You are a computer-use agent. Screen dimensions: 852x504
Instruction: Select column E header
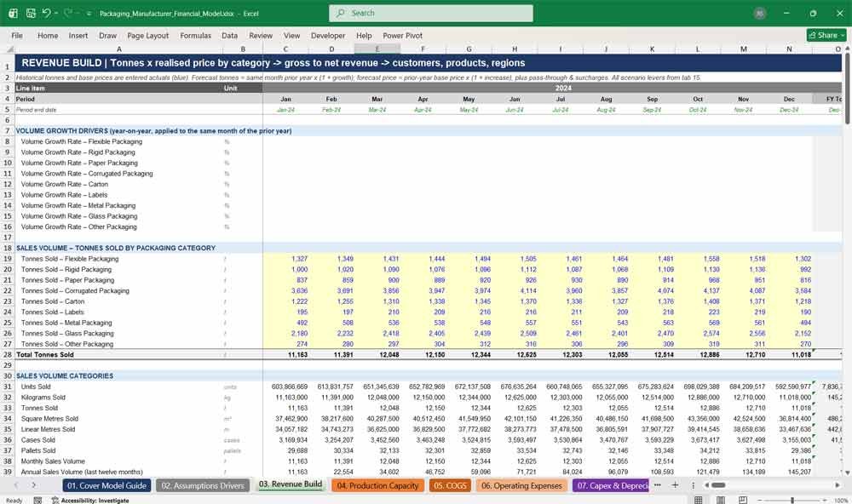[377, 49]
